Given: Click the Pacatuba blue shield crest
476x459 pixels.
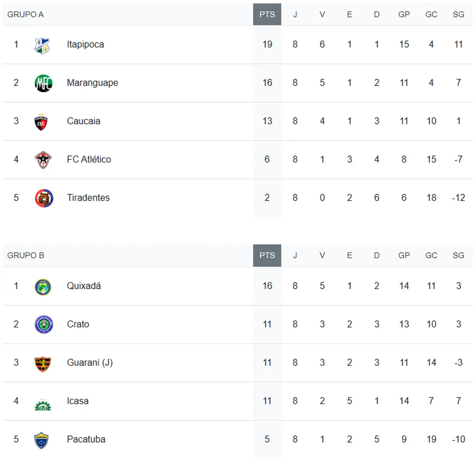Looking at the screenshot, I should [41, 440].
